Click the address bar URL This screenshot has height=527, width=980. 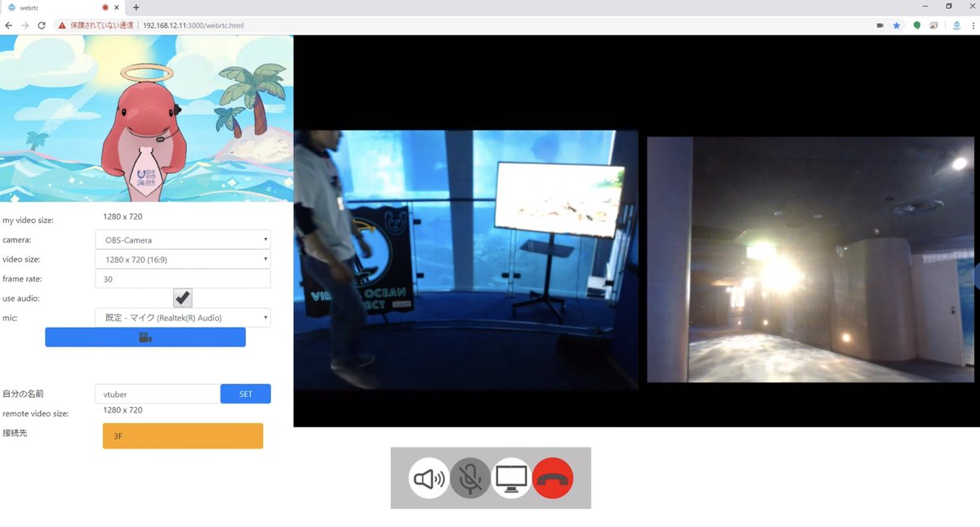tap(193, 25)
